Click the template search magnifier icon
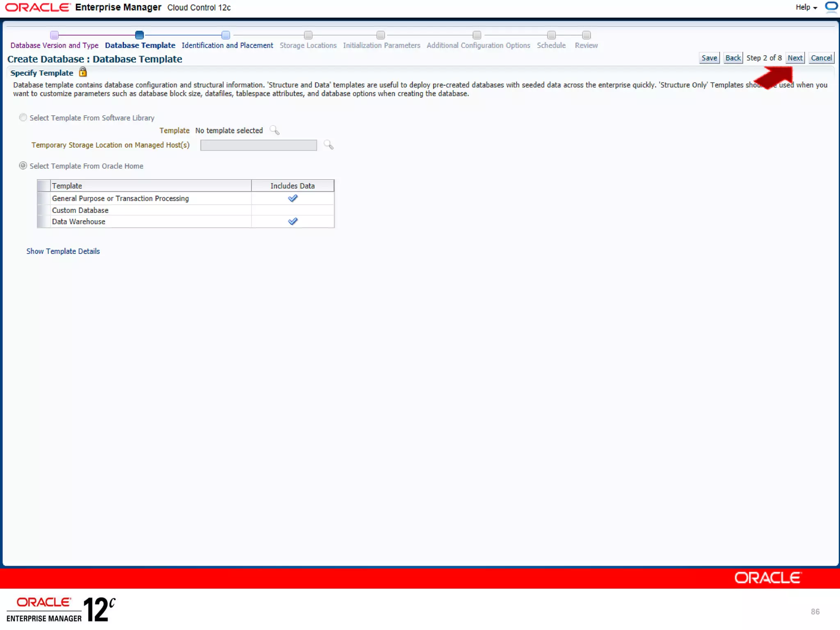Screen dimensions: 840x630 pyautogui.click(x=274, y=130)
